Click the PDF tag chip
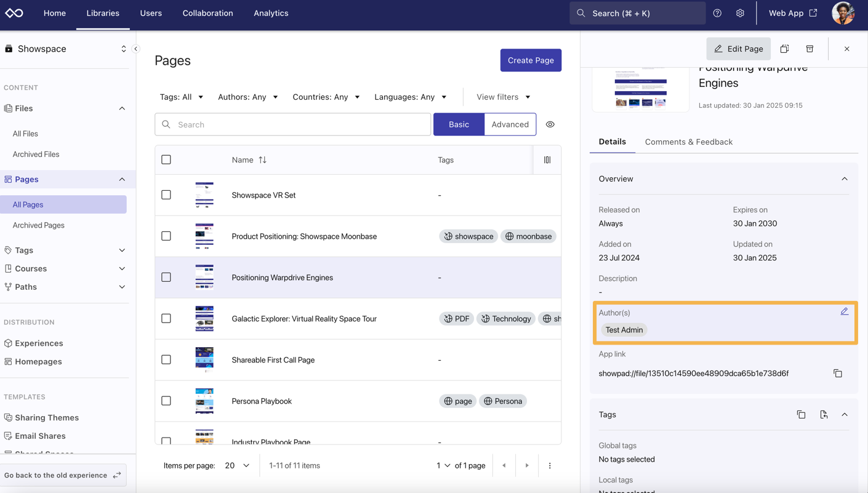Viewport: 868px width, 493px height. click(x=456, y=319)
